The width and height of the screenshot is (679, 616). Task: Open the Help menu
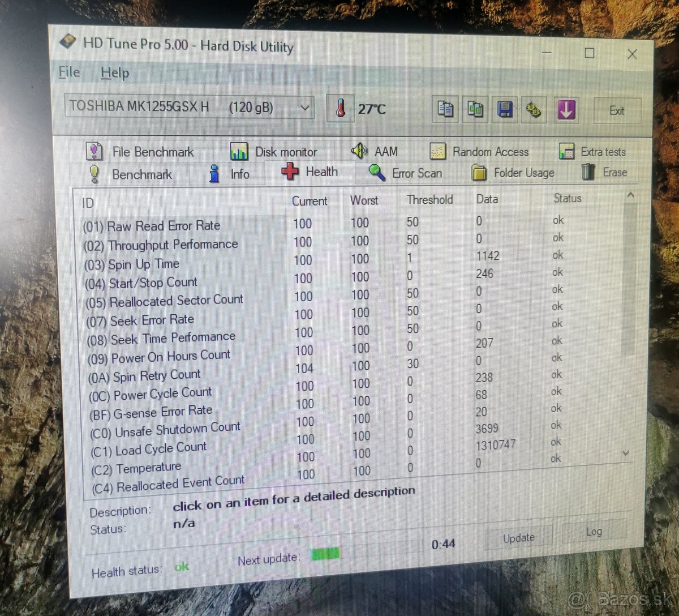point(115,73)
